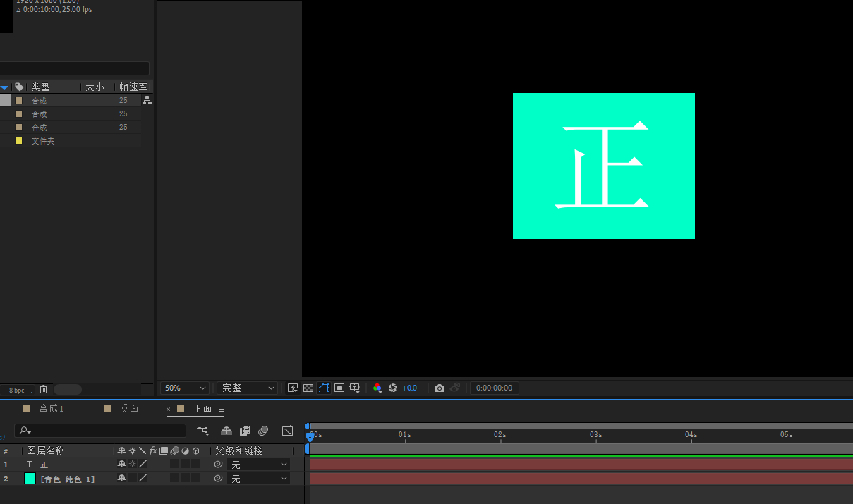Click the yellow 文件夹 label swatch
Image resolution: width=853 pixels, height=504 pixels.
click(19, 141)
